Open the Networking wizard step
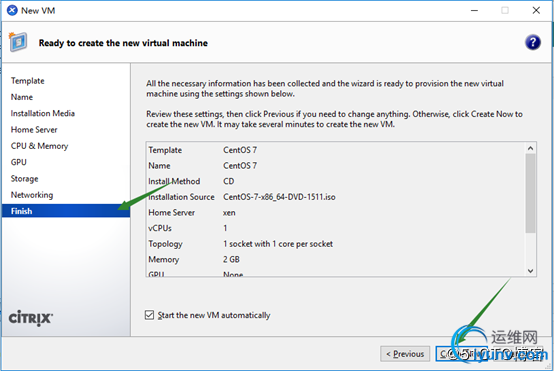Viewport: 554px width, 371px height. pyautogui.click(x=32, y=195)
